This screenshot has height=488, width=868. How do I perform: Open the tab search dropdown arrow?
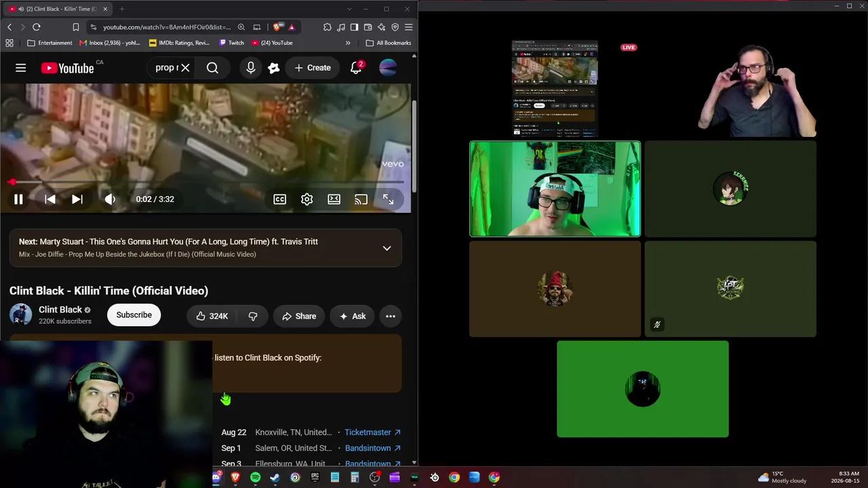click(349, 9)
